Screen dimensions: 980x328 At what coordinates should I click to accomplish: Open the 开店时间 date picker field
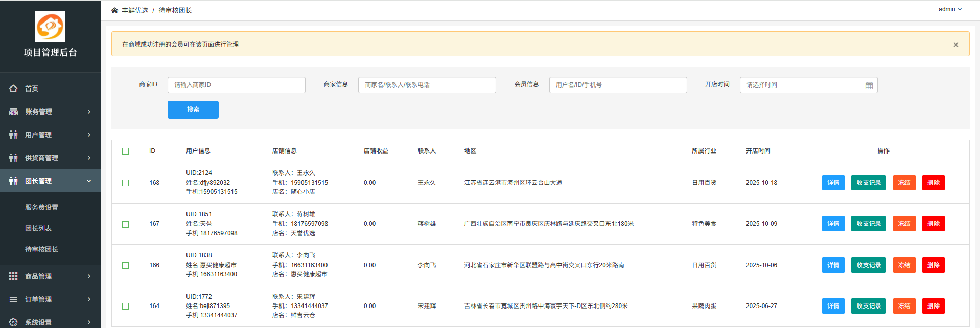tap(809, 85)
